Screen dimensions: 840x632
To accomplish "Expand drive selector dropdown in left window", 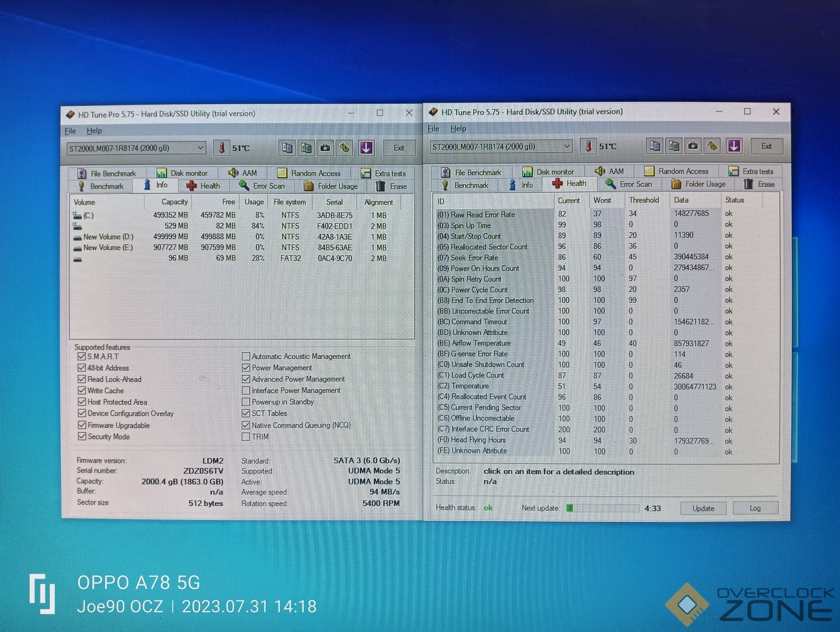I will coord(200,148).
